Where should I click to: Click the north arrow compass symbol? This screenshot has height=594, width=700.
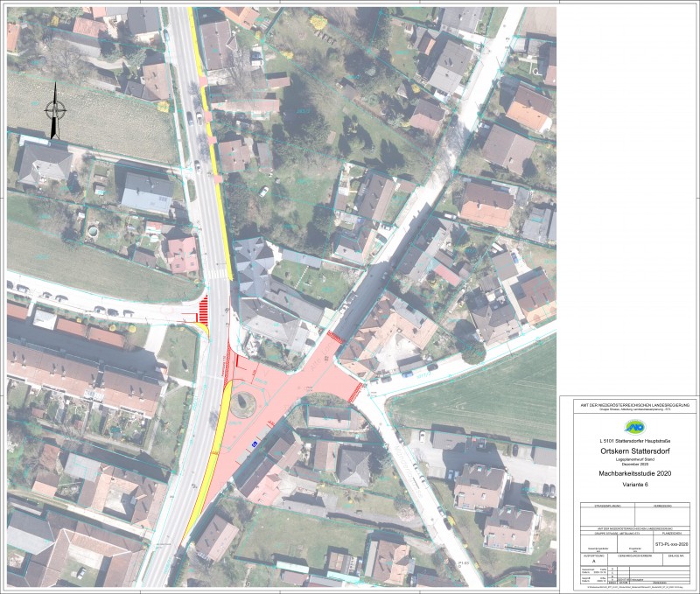click(54, 111)
